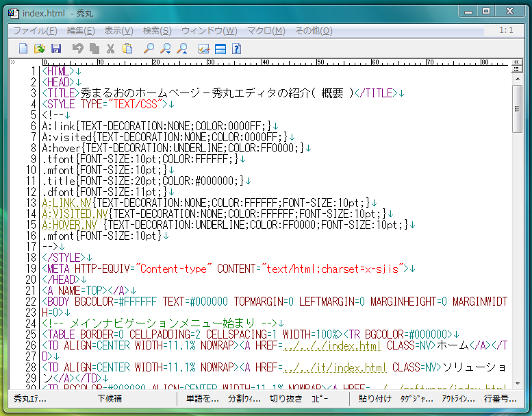Click the <A NAME=TOP> tag on line 21
Screen dimensions: 532x416
[75, 291]
